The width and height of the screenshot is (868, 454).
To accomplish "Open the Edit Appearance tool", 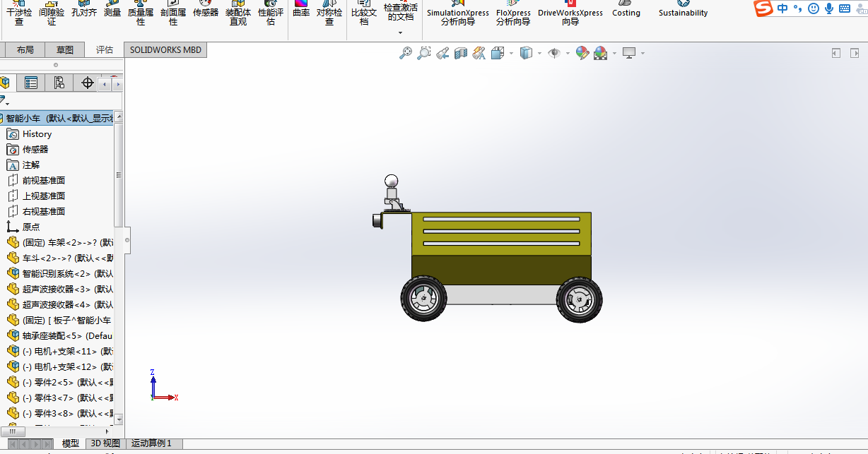I will pyautogui.click(x=582, y=53).
